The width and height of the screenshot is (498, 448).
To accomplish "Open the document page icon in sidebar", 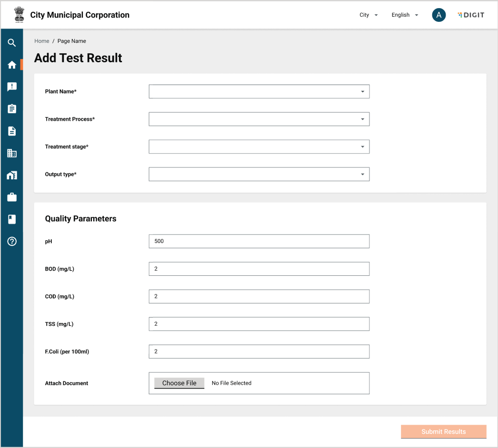I will pyautogui.click(x=12, y=131).
